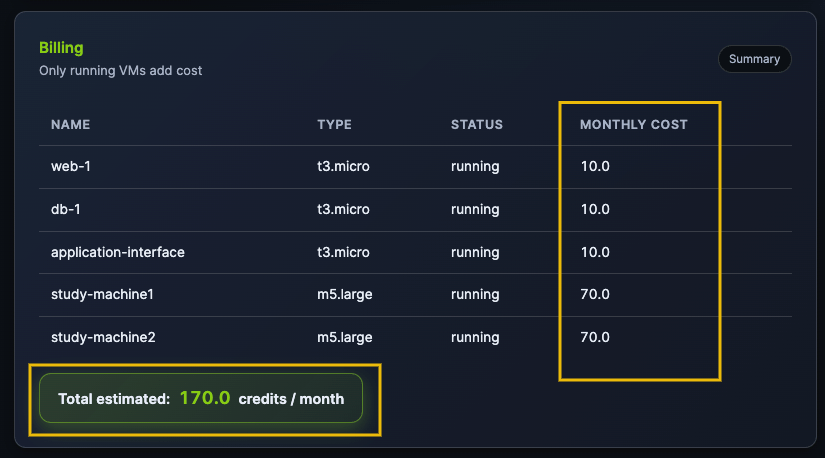Click the 70.0 cost for study-machine1
The height and width of the screenshot is (458, 825).
coord(595,295)
